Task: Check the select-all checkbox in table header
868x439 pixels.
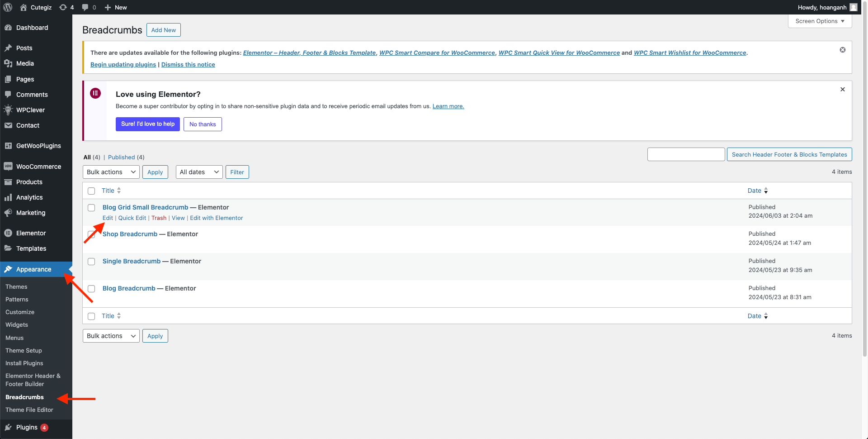Action: tap(91, 191)
